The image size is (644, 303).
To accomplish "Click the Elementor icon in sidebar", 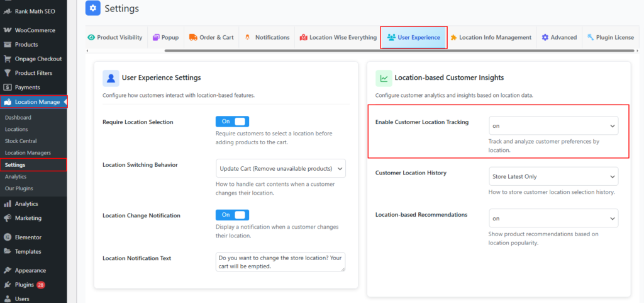I will (8, 237).
